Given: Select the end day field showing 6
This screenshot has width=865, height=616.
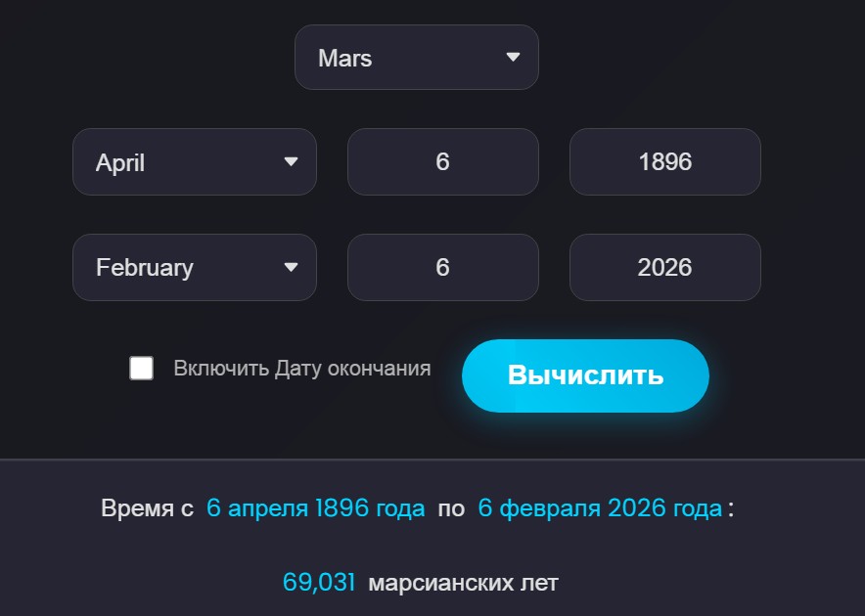Looking at the screenshot, I should point(442,267).
